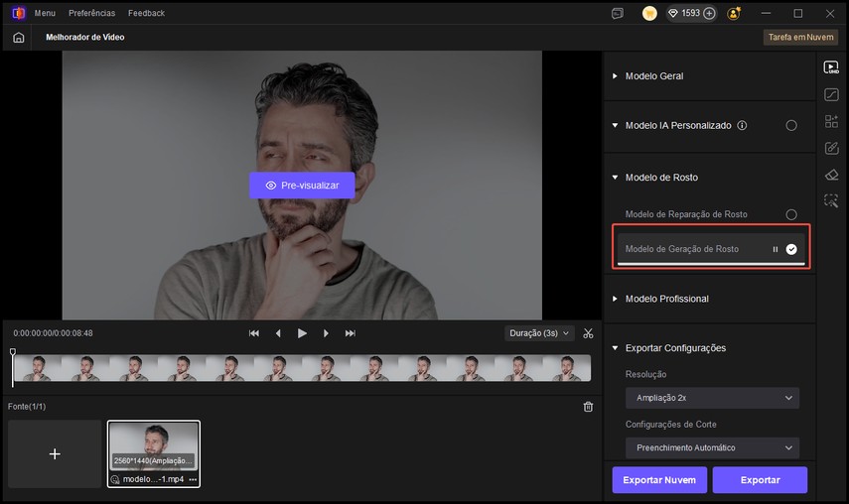The image size is (849, 504).
Task: Toggle the Modelo de Geração de Rosto checkmark
Action: (791, 249)
